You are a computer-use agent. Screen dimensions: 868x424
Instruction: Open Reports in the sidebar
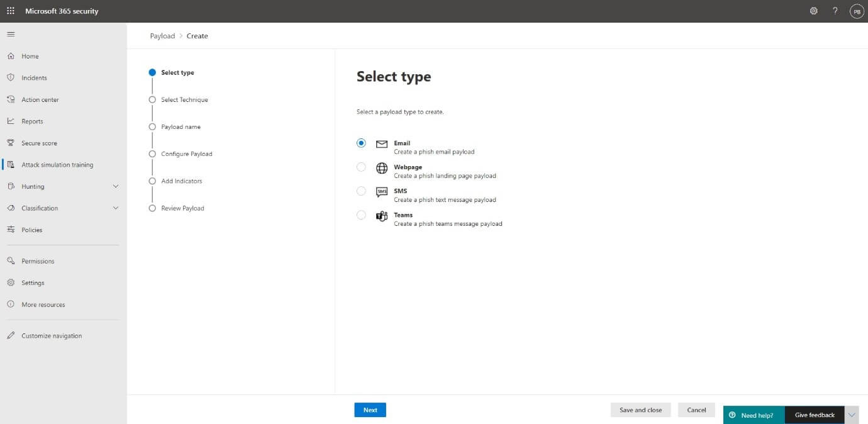[x=32, y=121]
